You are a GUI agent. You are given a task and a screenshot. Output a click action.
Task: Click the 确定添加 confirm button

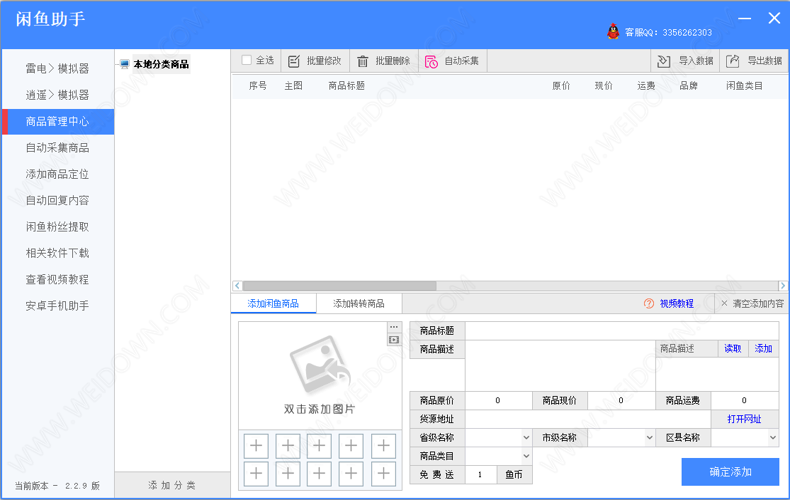[730, 472]
